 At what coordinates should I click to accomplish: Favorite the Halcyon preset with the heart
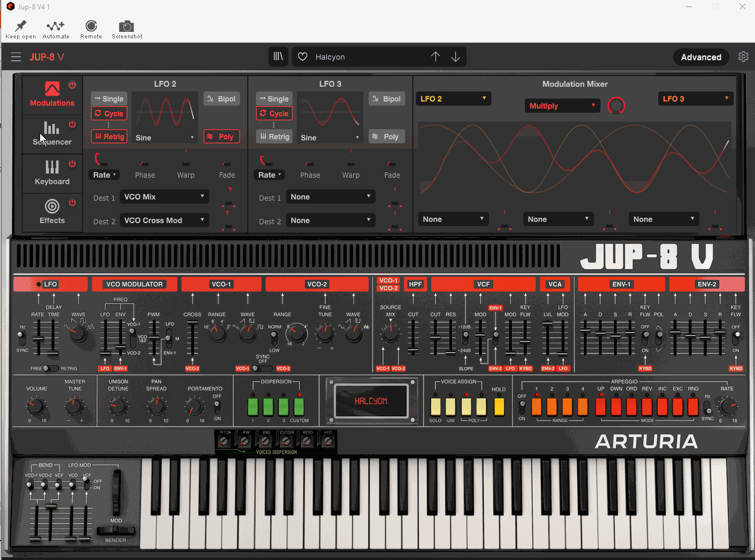[302, 57]
